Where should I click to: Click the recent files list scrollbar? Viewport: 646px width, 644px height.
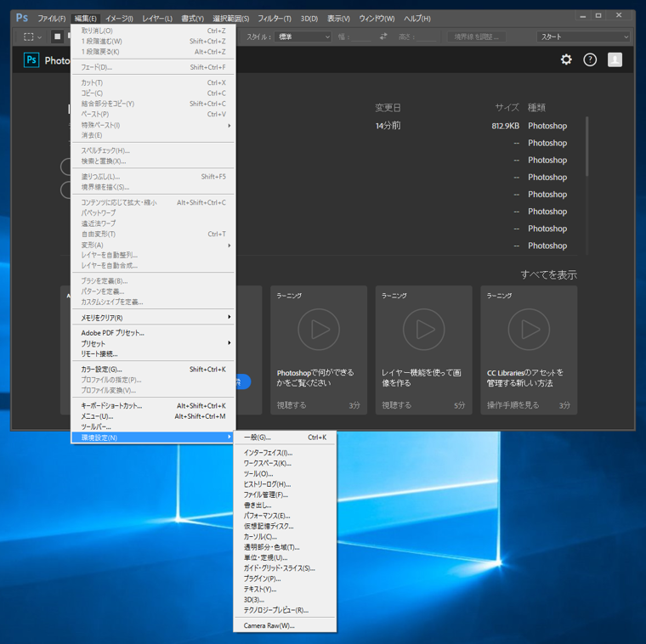pyautogui.click(x=586, y=147)
